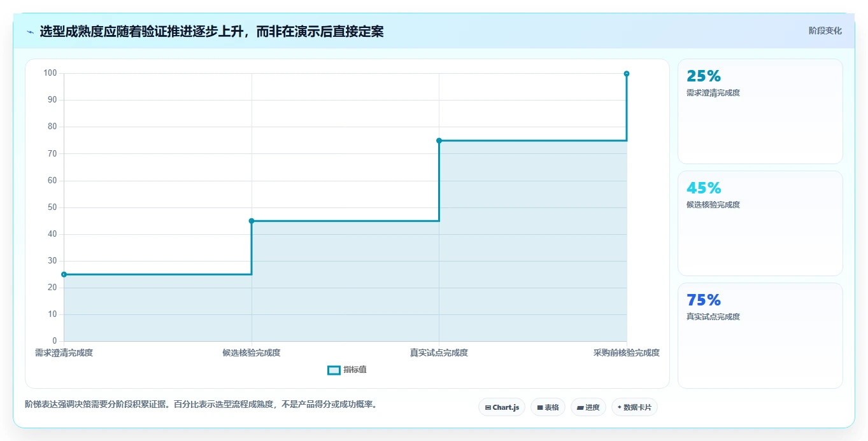Click the x-axis label 需求澄清完成度
Screen dimensions: 868x441
(64, 353)
